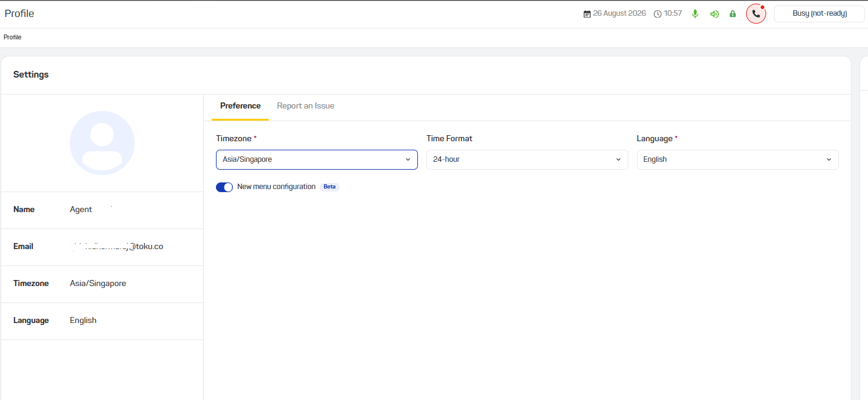This screenshot has height=400, width=868.
Task: Toggle the New menu configuration switch
Action: click(224, 187)
